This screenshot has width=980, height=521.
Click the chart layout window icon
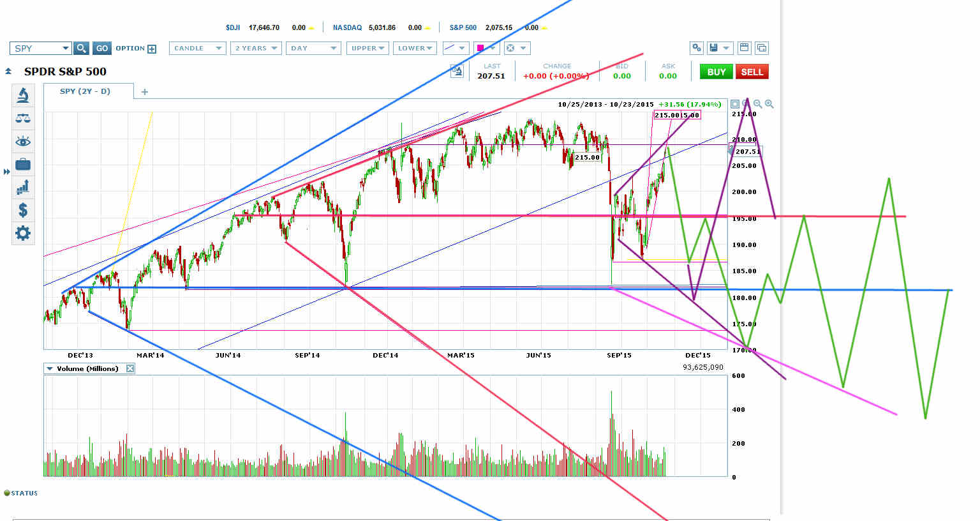click(x=743, y=48)
